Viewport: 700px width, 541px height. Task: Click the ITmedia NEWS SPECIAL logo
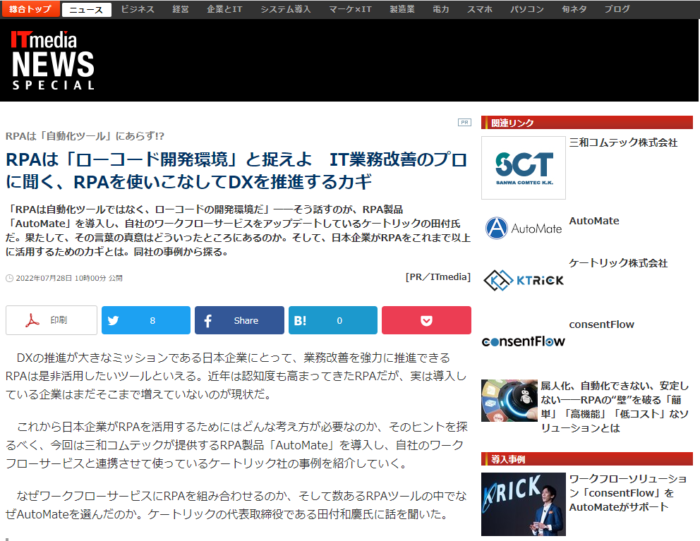pos(53,61)
